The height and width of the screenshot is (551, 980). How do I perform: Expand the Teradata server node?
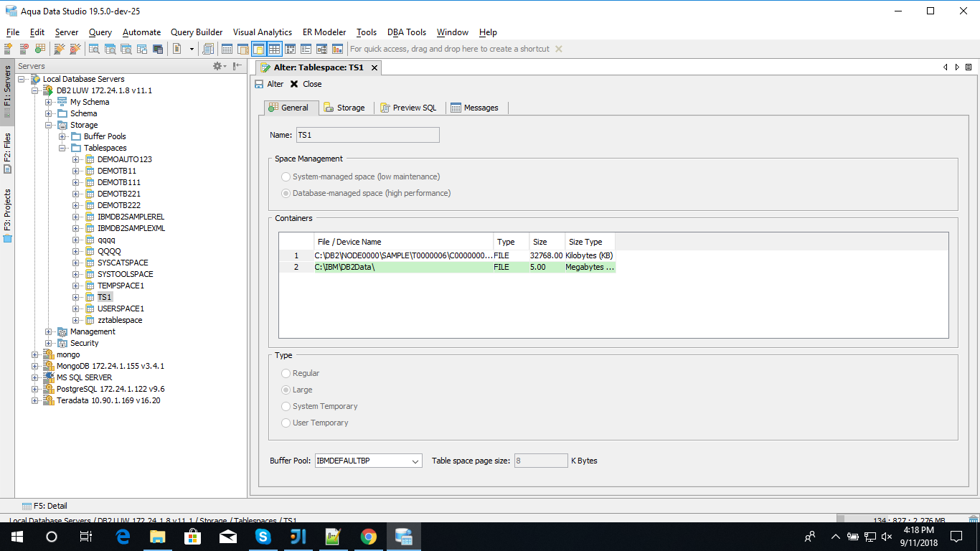[x=35, y=400]
